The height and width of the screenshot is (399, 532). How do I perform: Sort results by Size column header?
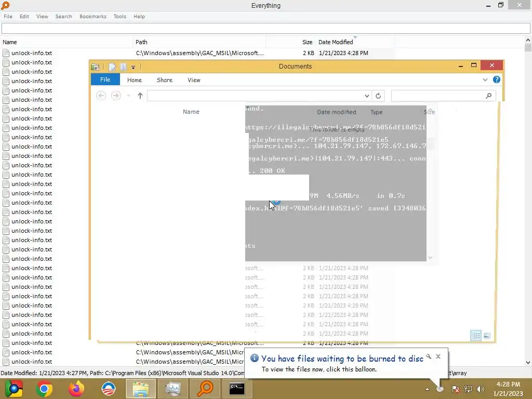tap(290, 42)
